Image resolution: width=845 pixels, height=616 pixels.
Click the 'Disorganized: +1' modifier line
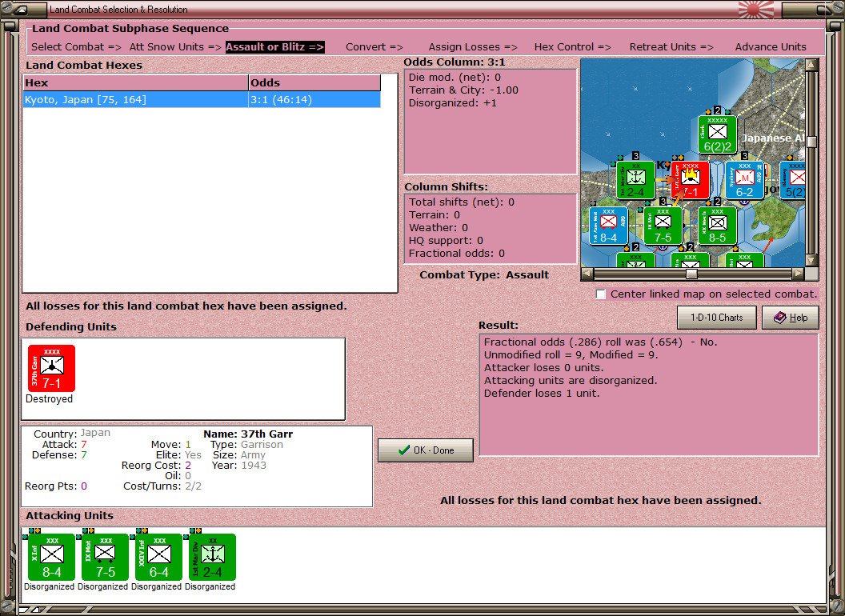tap(453, 103)
